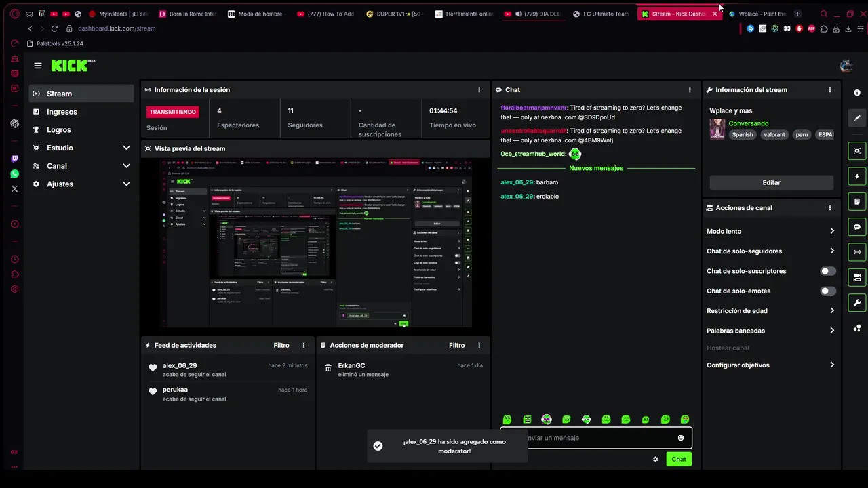Toggle the session info document widget icon
868x488 pixels.
857,201
